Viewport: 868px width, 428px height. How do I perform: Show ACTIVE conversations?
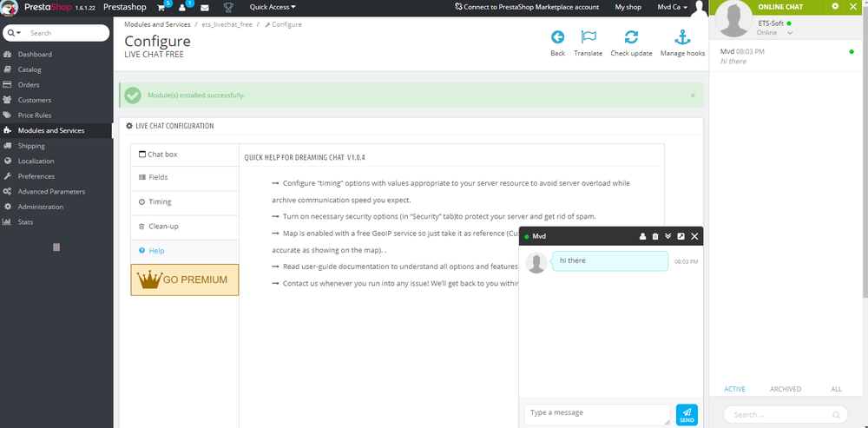coord(734,389)
